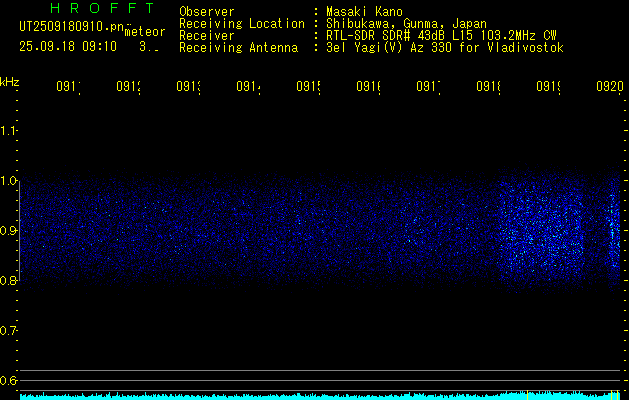The height and width of the screenshot is (400, 629).
Task: Click the 0.8 kHz frequency label
Action: [x=8, y=280]
